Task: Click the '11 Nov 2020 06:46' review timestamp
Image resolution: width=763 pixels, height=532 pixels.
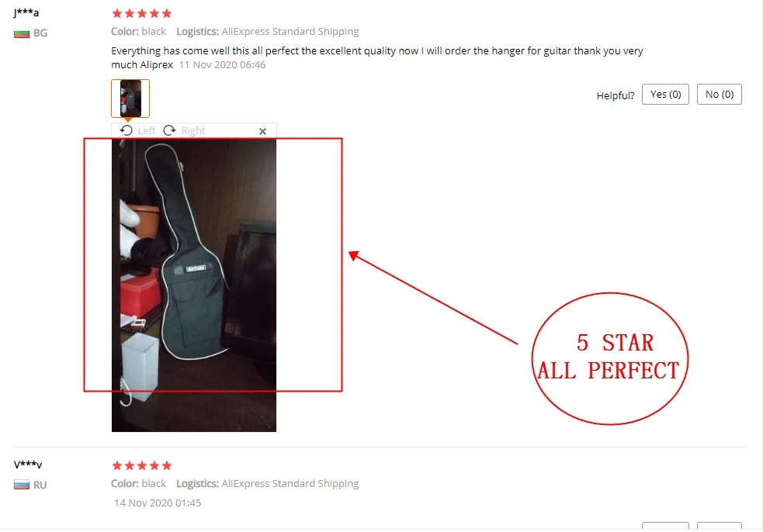Action: tap(222, 64)
